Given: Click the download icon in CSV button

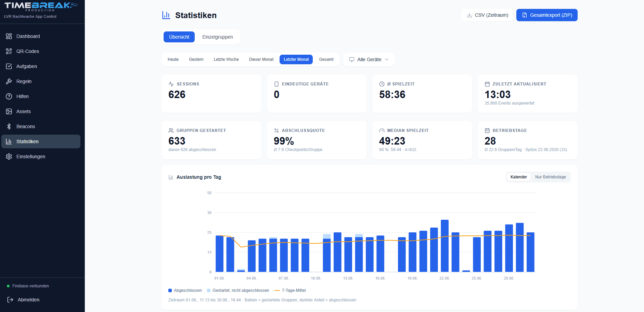Looking at the screenshot, I should click(x=469, y=15).
